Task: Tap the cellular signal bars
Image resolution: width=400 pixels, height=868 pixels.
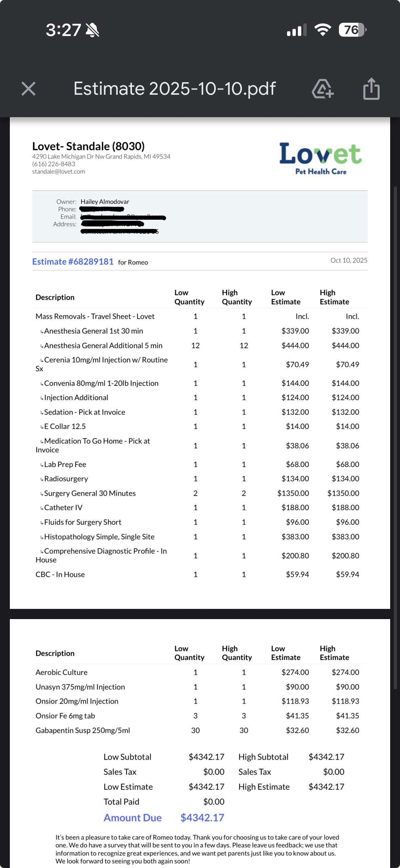Action: [x=297, y=30]
